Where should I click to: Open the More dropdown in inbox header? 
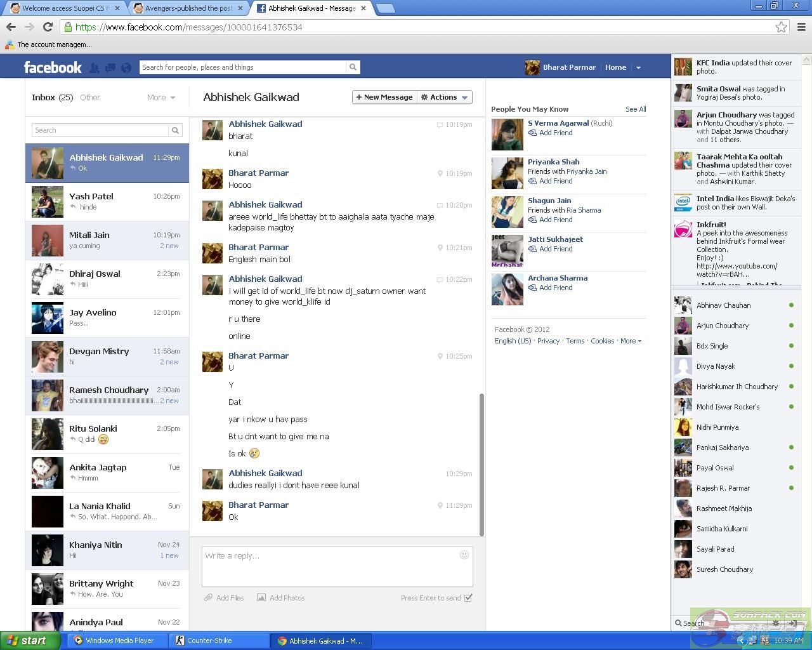click(161, 98)
